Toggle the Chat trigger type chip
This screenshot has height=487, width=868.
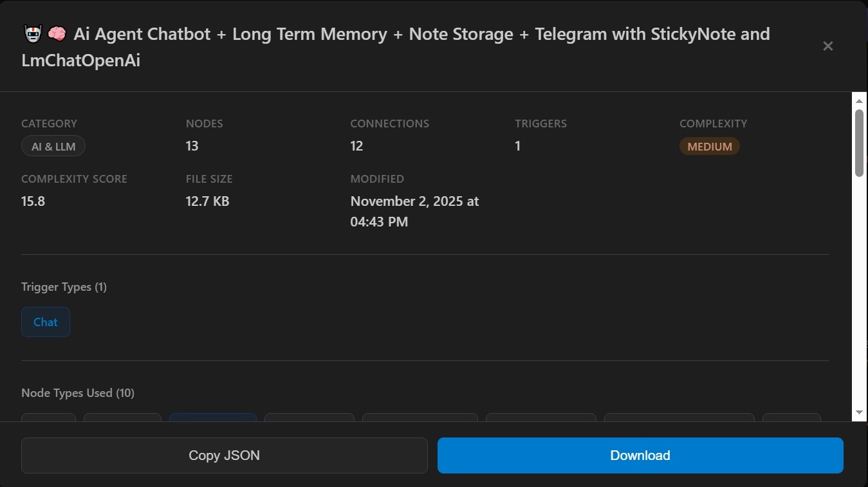coord(45,322)
